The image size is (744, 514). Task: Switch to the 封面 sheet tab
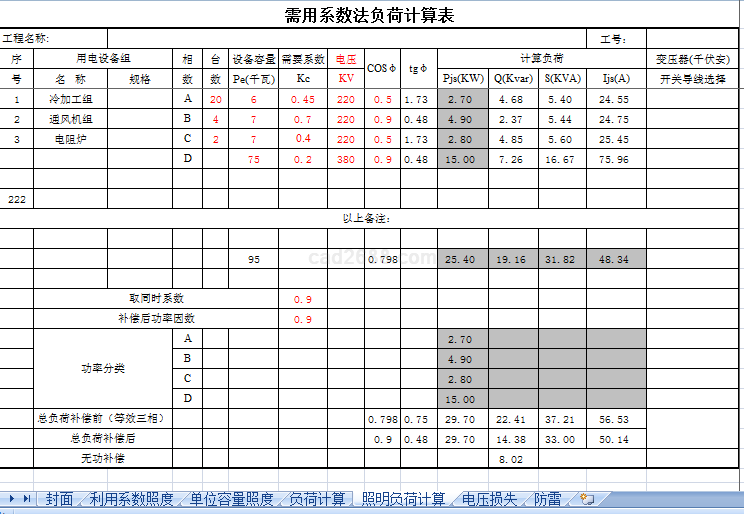tap(59, 499)
